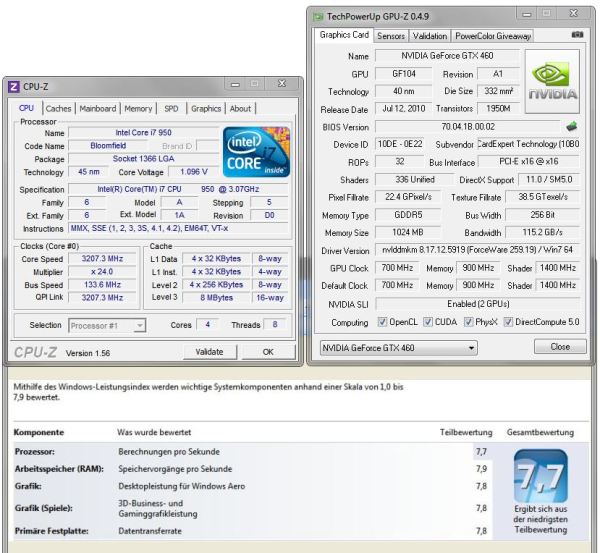Image resolution: width=600 pixels, height=553 pixels.
Task: Click the GPU-Z title bar icon
Action: click(x=318, y=16)
